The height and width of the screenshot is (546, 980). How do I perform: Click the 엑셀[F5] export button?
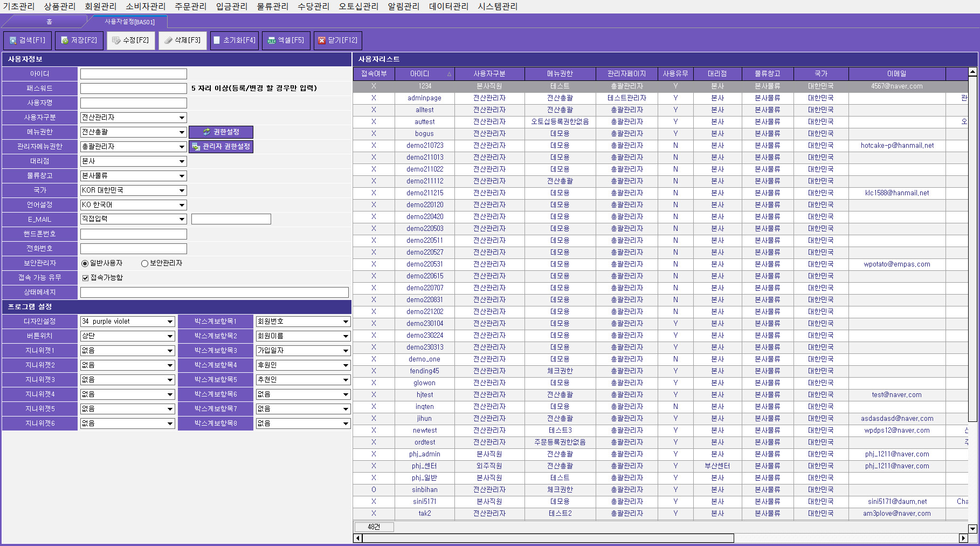pyautogui.click(x=286, y=40)
